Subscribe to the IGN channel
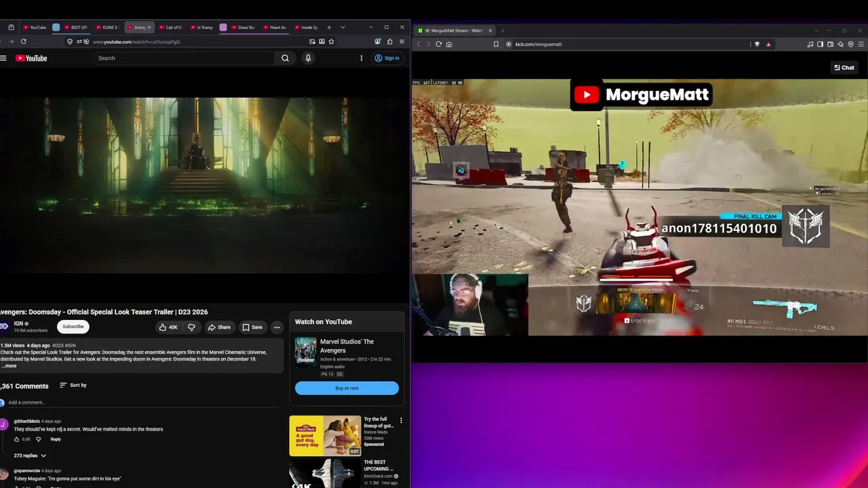868x488 pixels. point(73,327)
